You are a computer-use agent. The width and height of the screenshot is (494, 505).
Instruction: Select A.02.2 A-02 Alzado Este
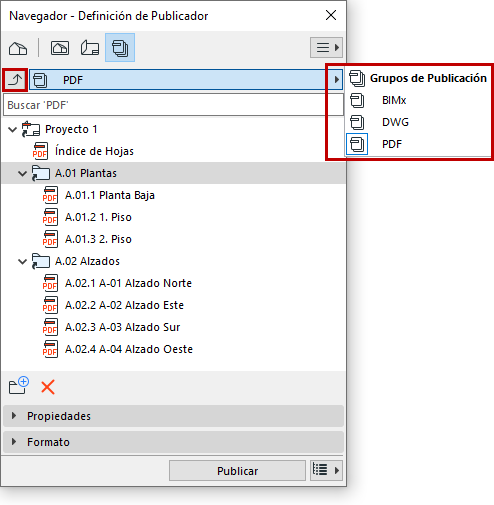[124, 305]
